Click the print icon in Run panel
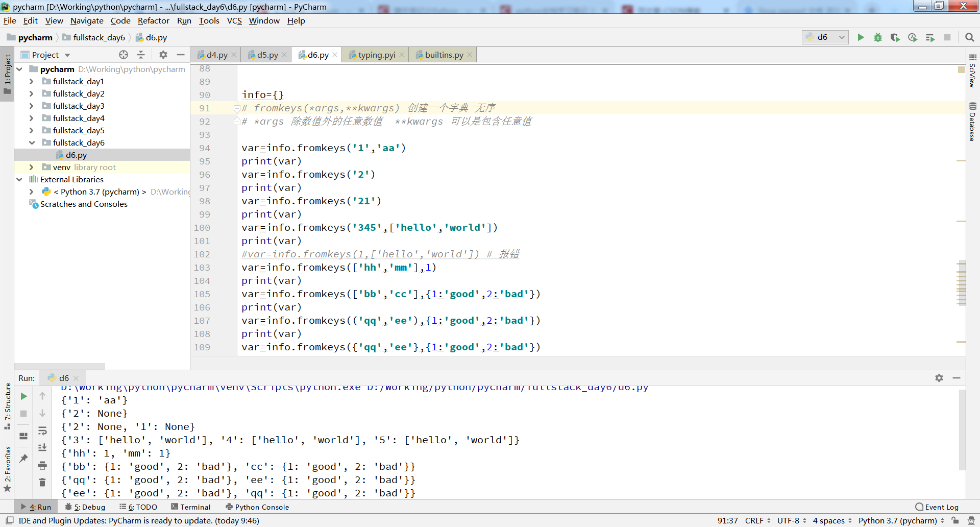This screenshot has width=980, height=527. point(42,465)
